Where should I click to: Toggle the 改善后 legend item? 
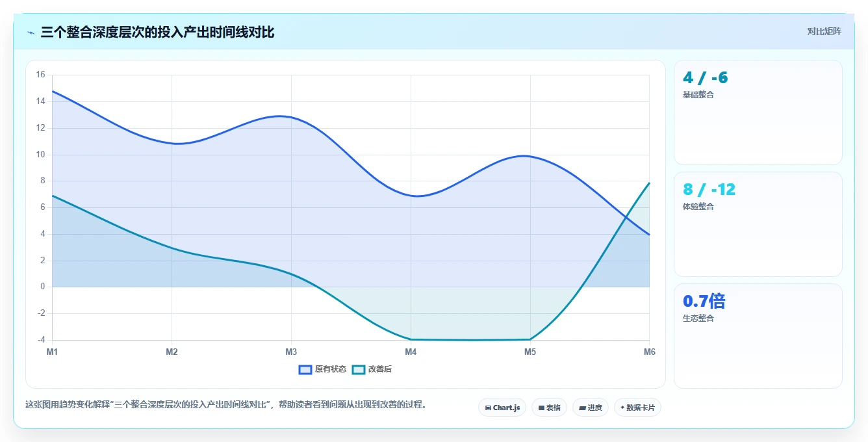point(372,369)
